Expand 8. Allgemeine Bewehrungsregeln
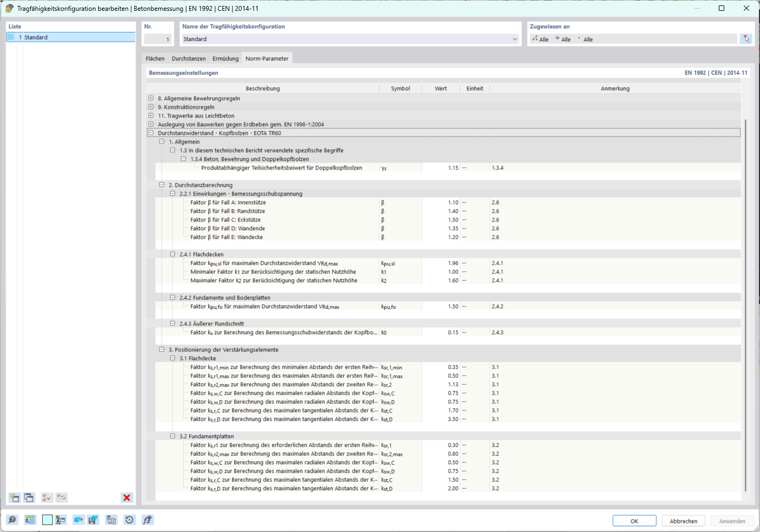This screenshot has height=532, width=760. coord(151,98)
